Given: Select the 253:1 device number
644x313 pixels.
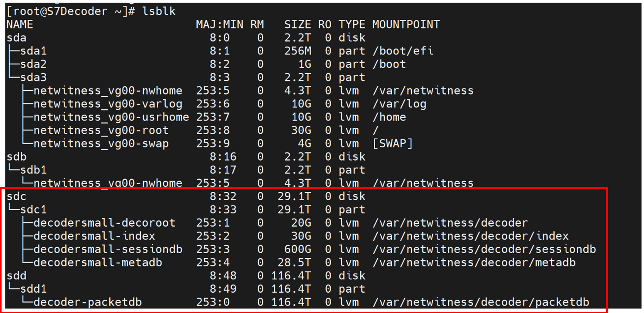Looking at the screenshot, I should [213, 223].
